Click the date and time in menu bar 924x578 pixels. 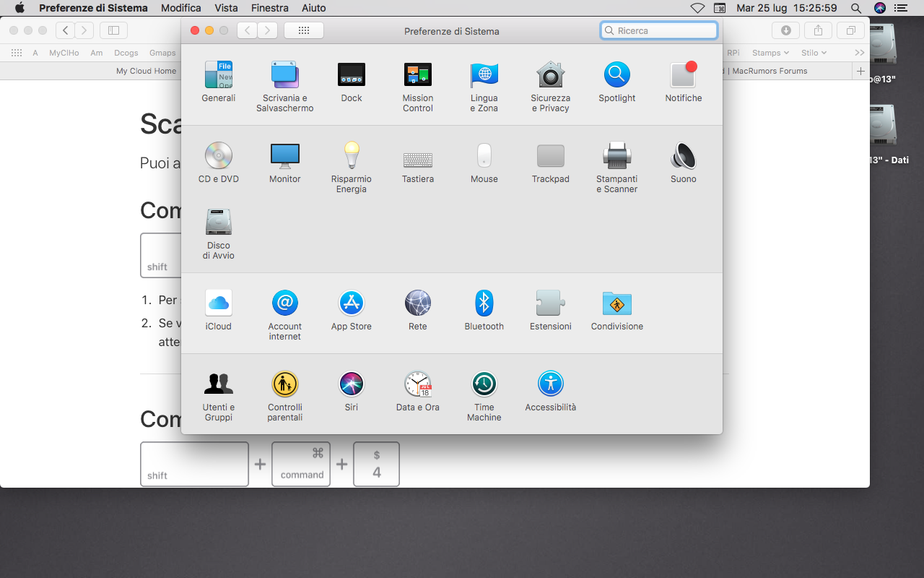787,8
